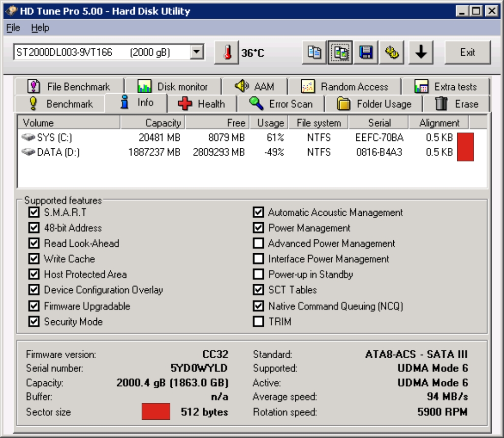The width and height of the screenshot is (504, 438).
Task: Enable the Interface Power Management checkbox
Action: click(x=258, y=259)
